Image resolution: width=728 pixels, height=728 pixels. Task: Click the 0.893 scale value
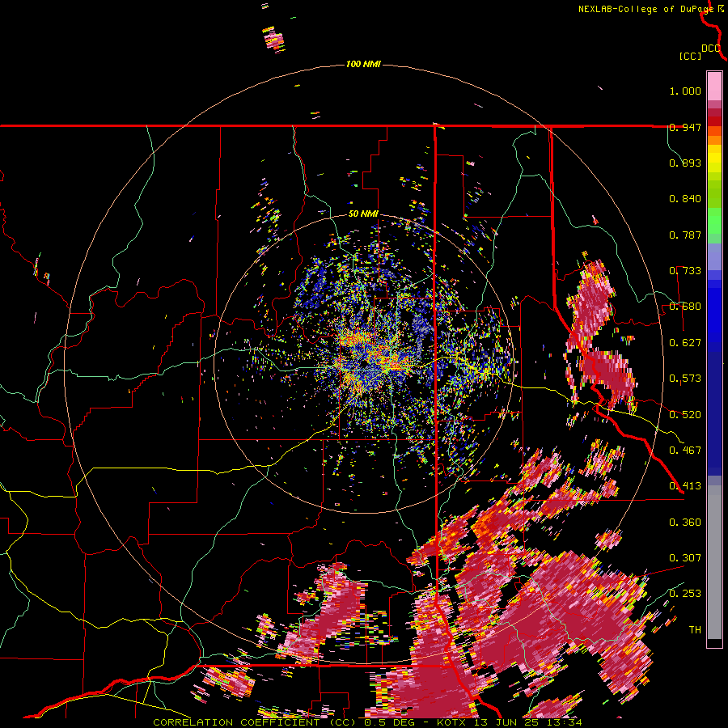pos(685,163)
